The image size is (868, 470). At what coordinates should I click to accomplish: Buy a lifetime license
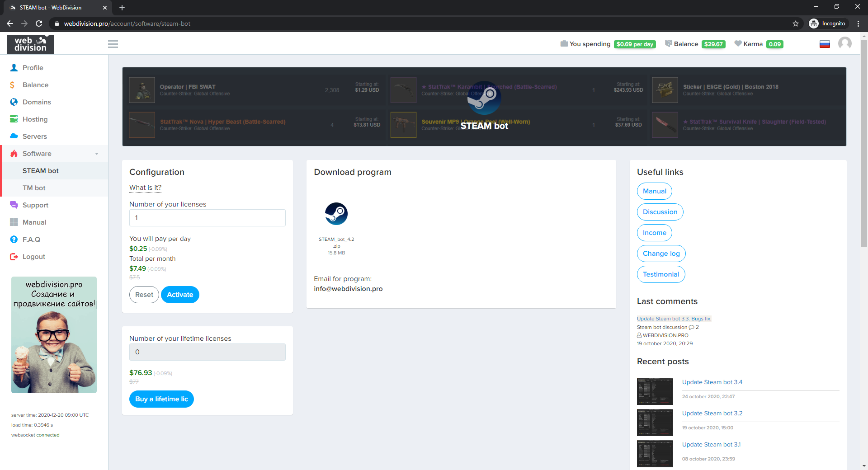point(161,399)
